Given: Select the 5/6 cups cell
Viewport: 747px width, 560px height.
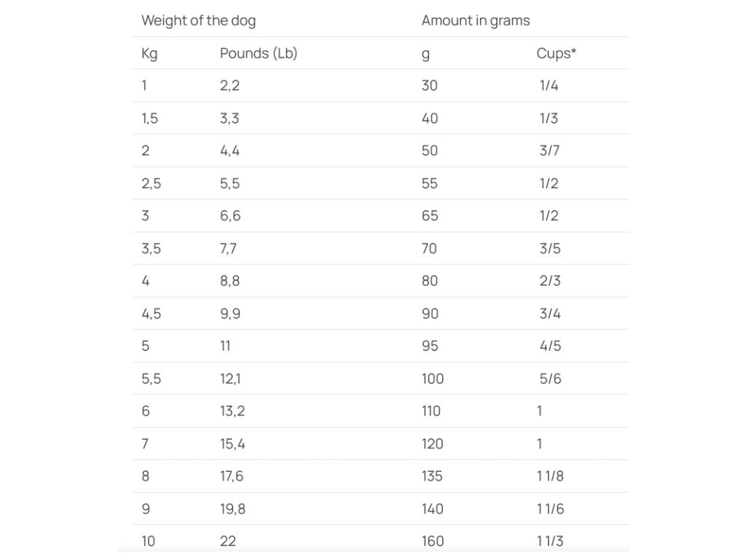Looking at the screenshot, I should coord(550,378).
